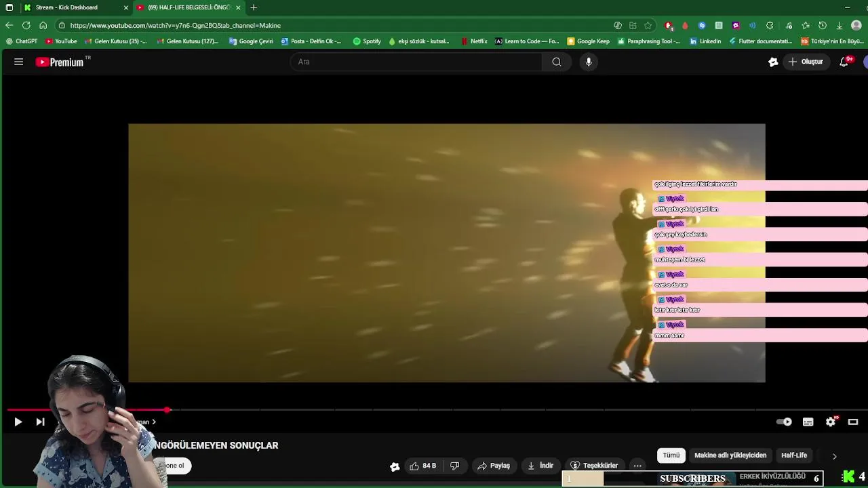
Task: Switch to the HALF-LIFE BELGESELİ tab
Action: point(189,7)
